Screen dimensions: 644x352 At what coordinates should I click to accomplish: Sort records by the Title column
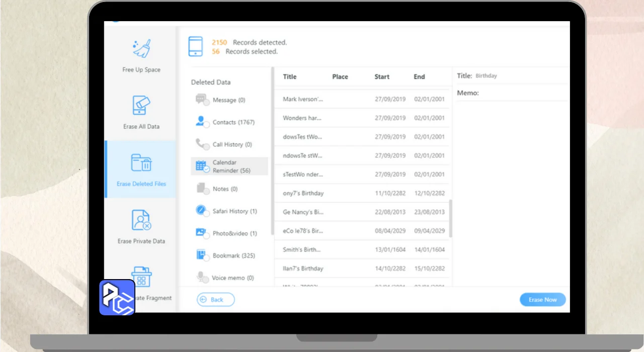(290, 77)
